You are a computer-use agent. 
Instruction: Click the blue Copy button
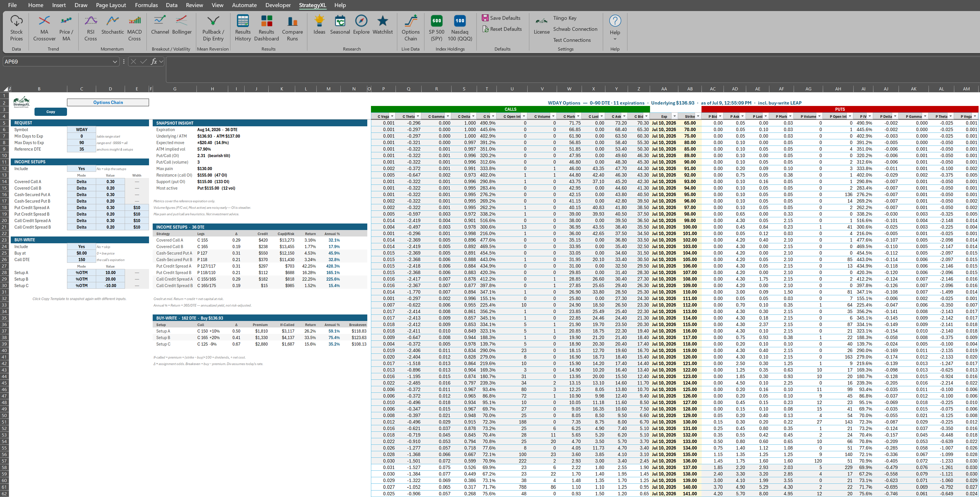point(51,112)
